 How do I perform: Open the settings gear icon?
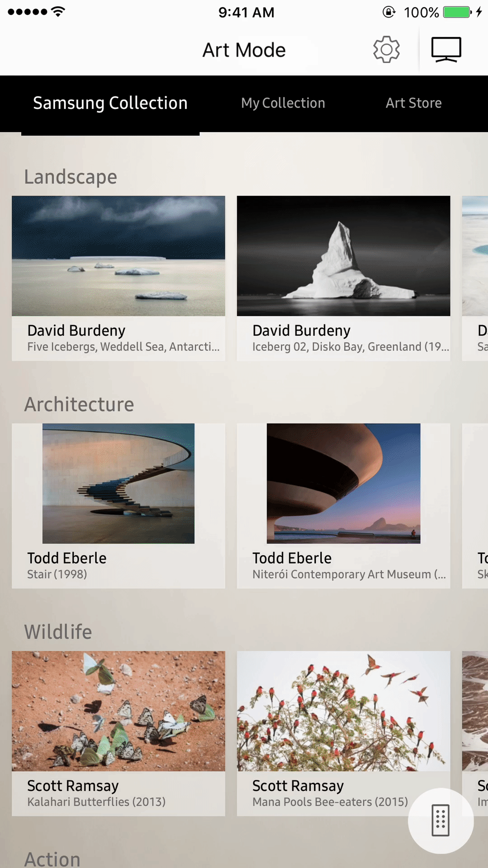pos(386,49)
